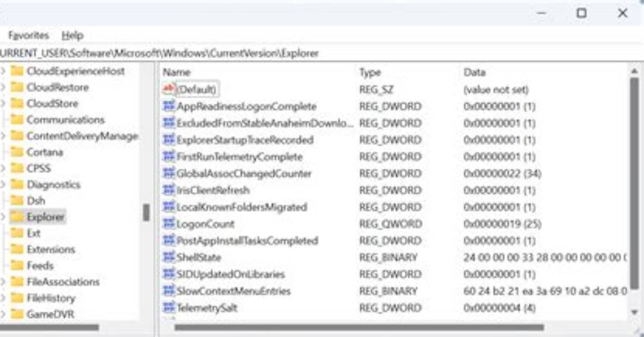Click the CloudStore folder icon

tap(17, 103)
